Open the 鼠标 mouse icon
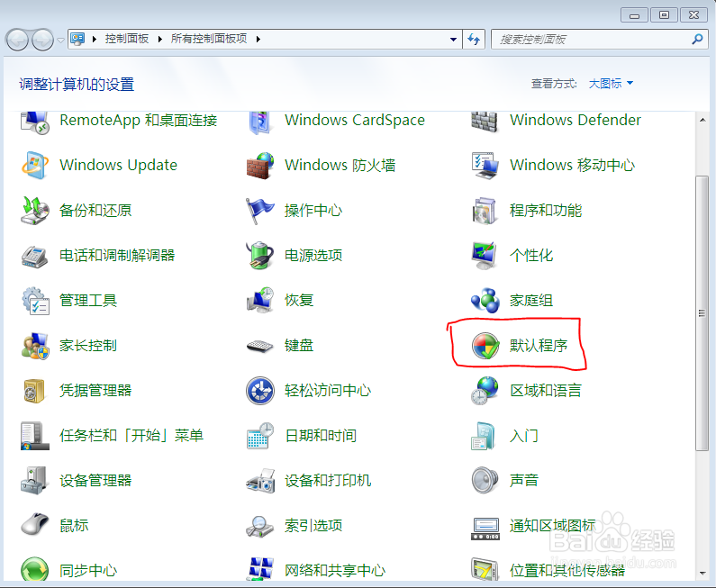The width and height of the screenshot is (716, 588). click(35, 525)
